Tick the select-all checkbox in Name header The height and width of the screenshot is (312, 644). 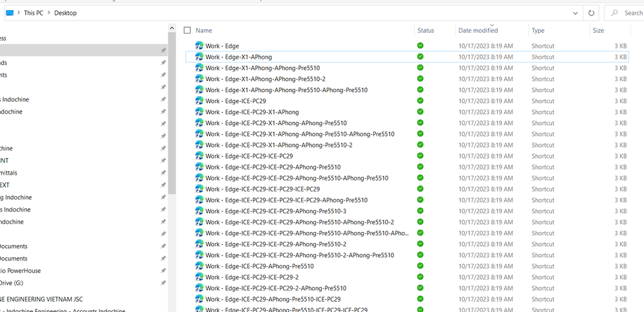point(188,30)
